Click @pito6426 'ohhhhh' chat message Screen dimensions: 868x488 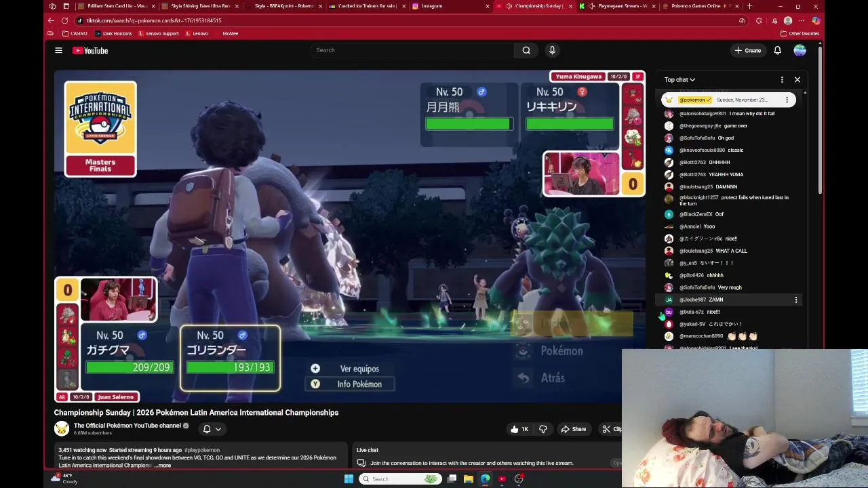(x=701, y=275)
